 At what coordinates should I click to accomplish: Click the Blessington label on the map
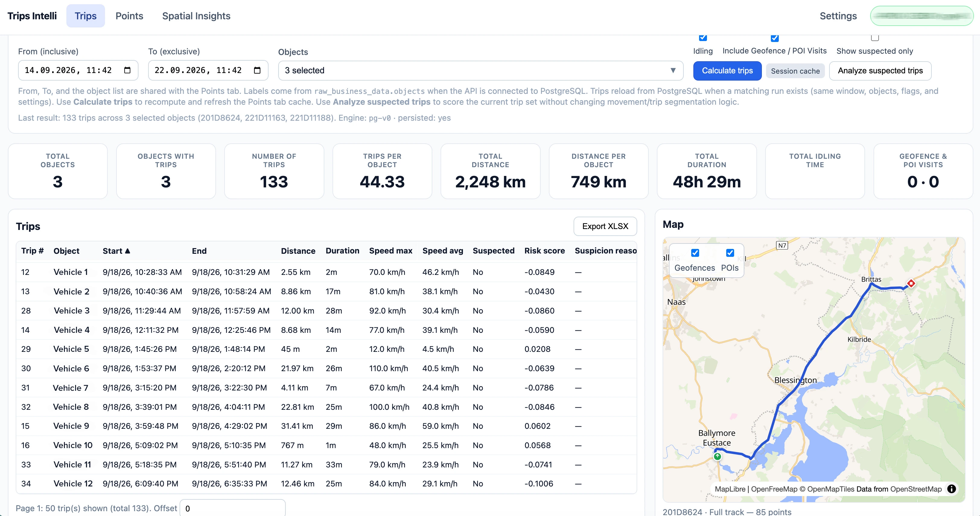click(795, 380)
